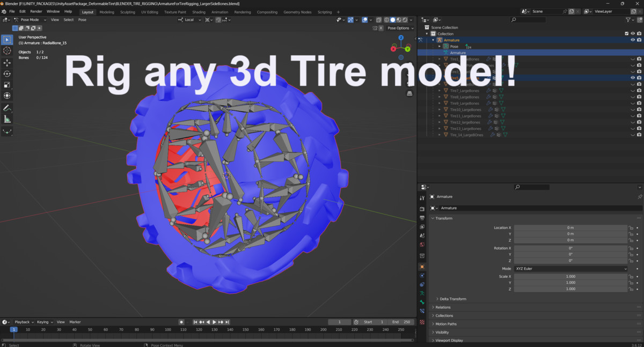Lock Scale Y transform

[632, 283]
